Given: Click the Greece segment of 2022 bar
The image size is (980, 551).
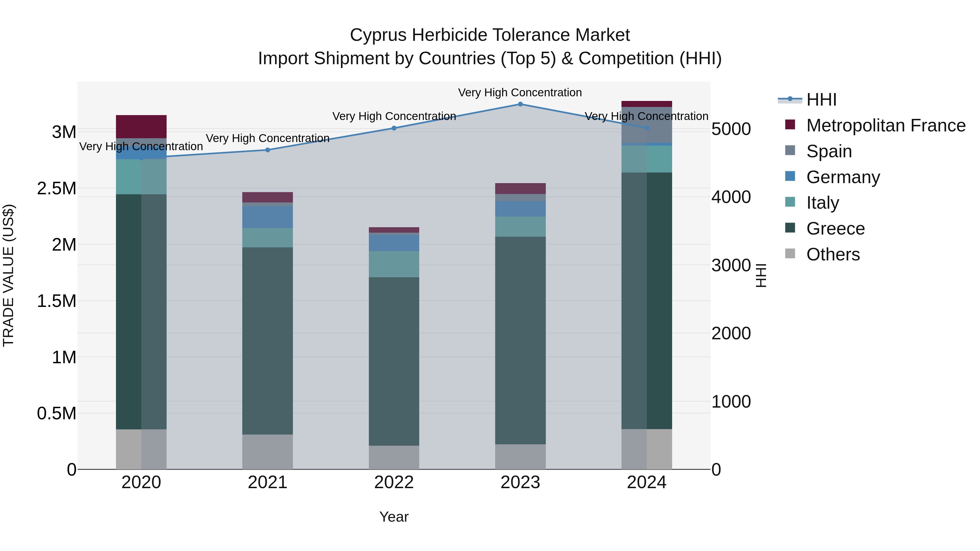Looking at the screenshot, I should coord(394,362).
